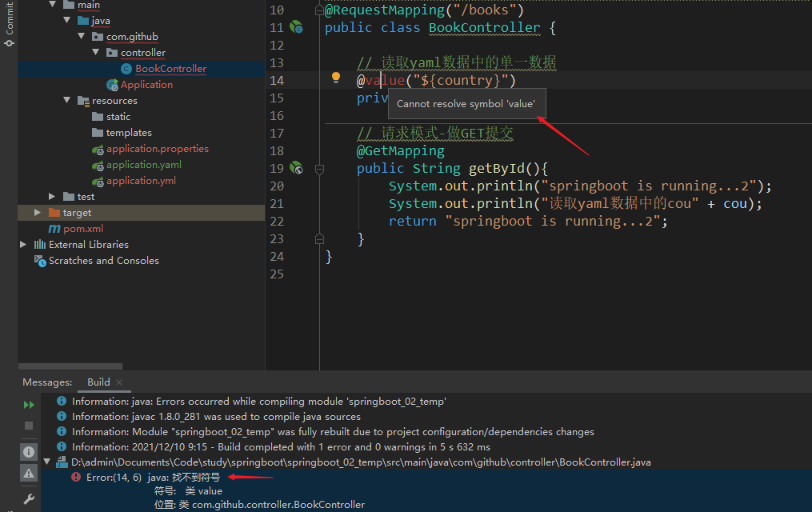The image size is (812, 512).
Task: Open application.yml file
Action: pos(141,181)
